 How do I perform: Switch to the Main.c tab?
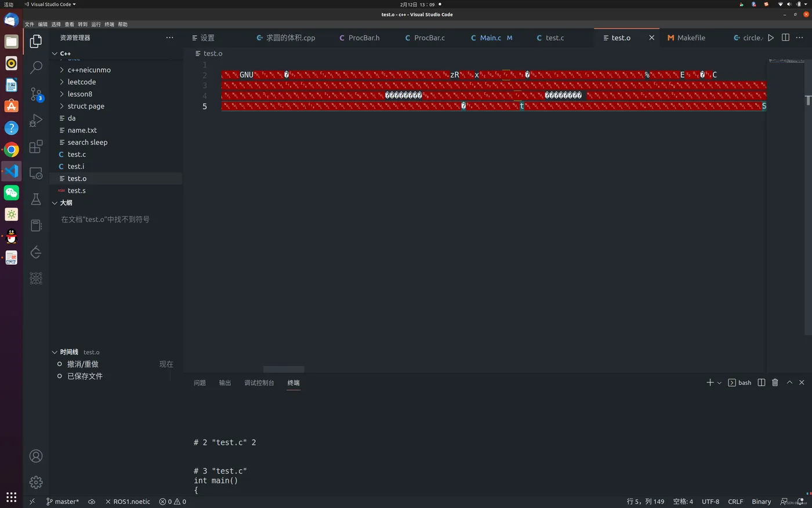point(491,38)
